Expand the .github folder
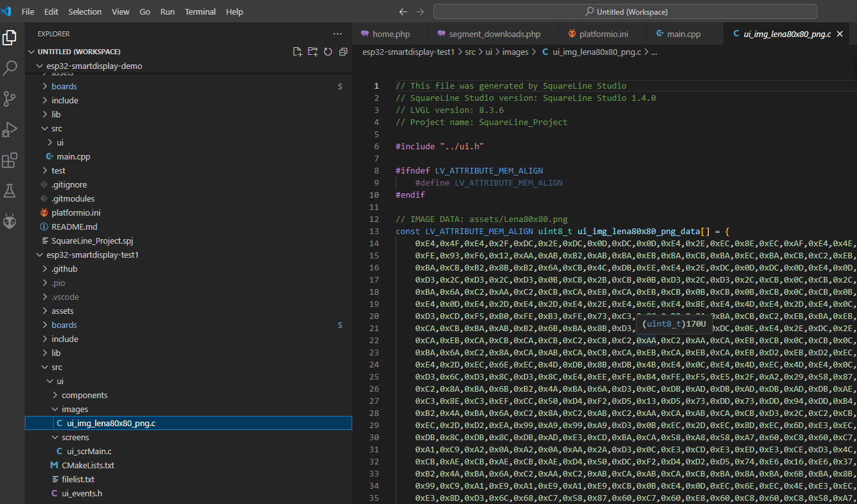 [x=64, y=269]
